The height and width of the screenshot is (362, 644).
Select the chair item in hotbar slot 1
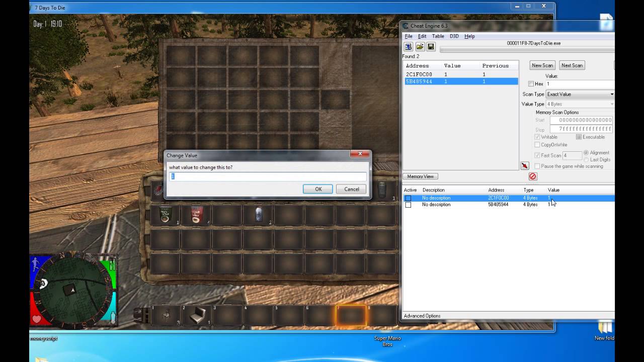tap(166, 315)
